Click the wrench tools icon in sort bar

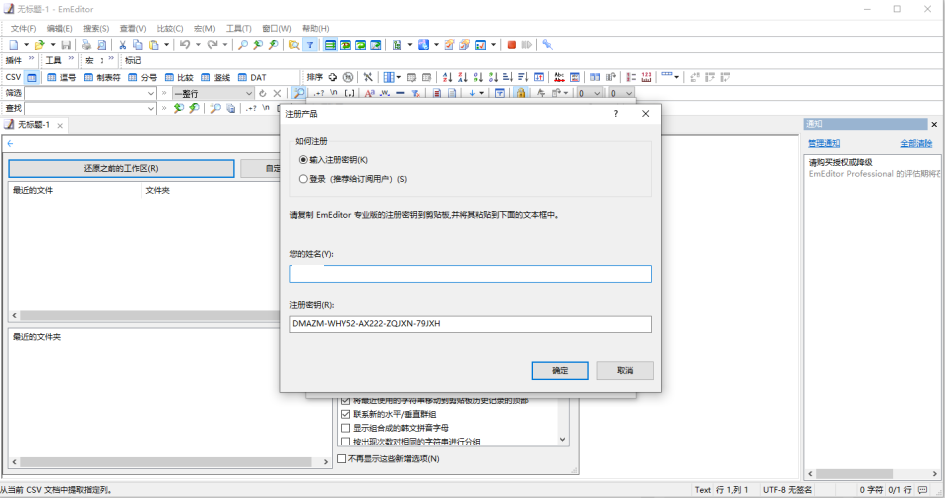(368, 77)
